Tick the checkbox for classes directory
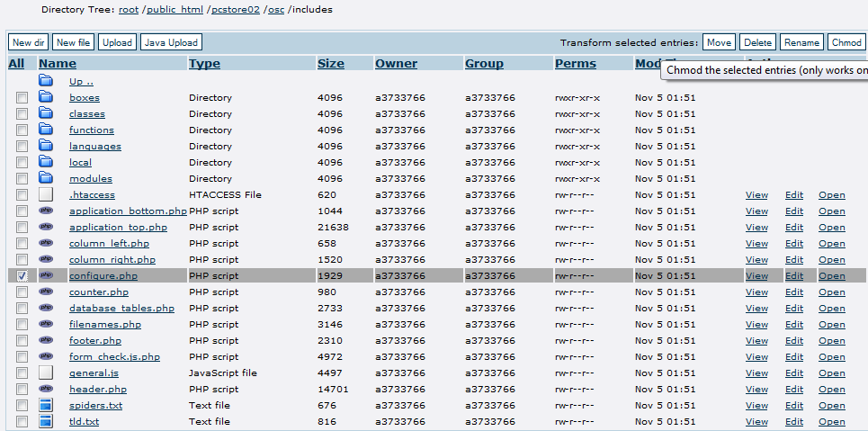The image size is (868, 431). pyautogui.click(x=22, y=113)
